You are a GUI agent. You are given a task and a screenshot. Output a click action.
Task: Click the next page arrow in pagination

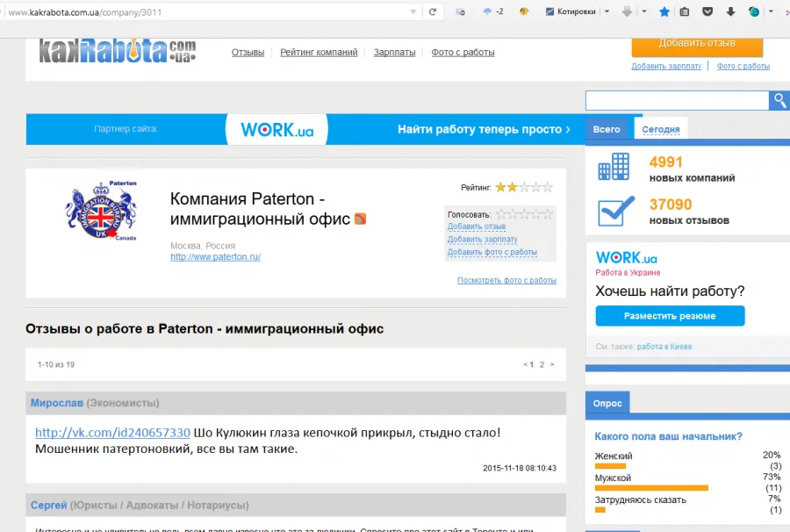(x=552, y=364)
